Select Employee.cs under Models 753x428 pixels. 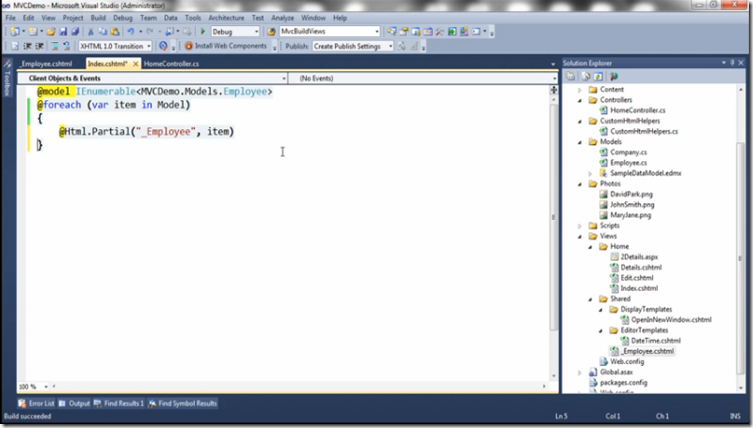[x=628, y=163]
